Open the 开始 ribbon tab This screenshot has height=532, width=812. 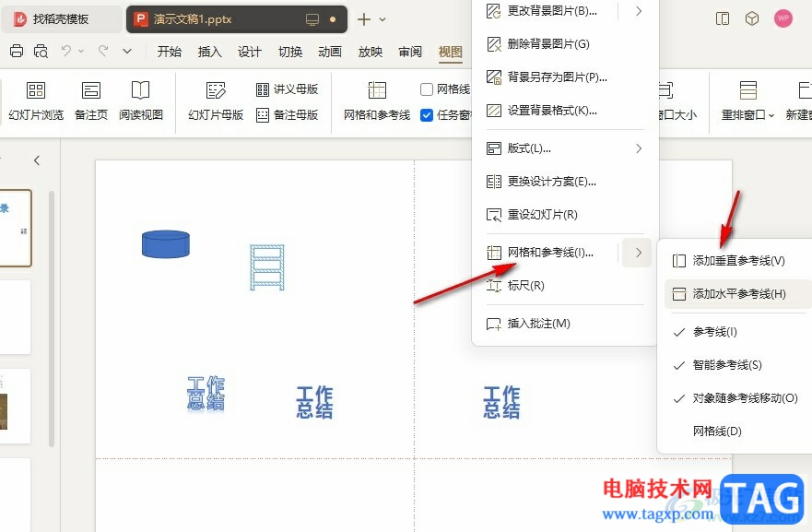tap(170, 52)
